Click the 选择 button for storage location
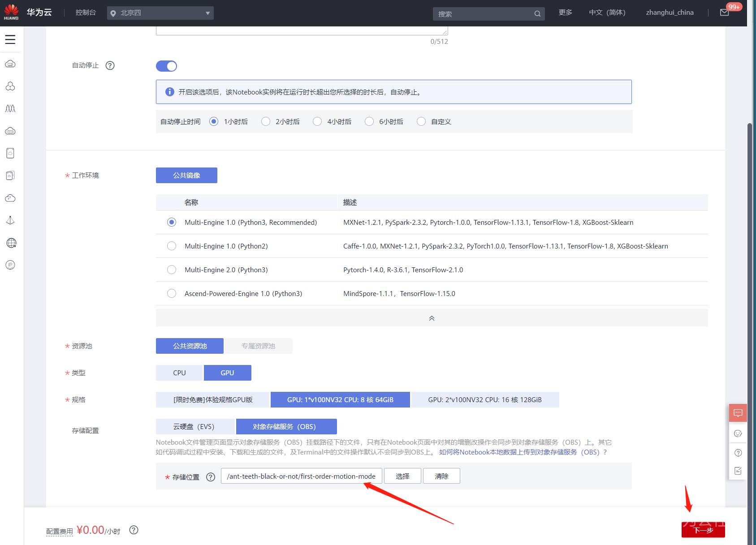This screenshot has width=756, height=545. [403, 476]
